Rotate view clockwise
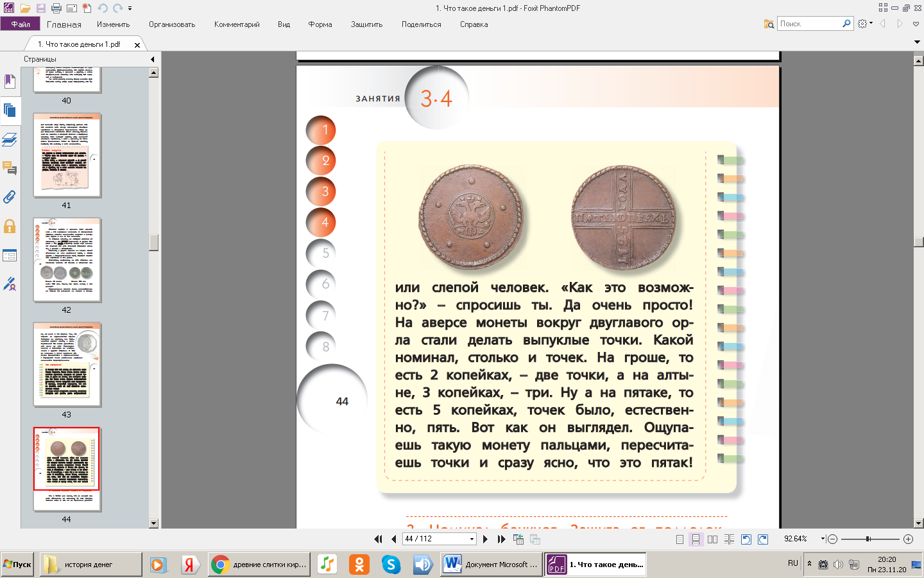The image size is (924, 578). [763, 539]
